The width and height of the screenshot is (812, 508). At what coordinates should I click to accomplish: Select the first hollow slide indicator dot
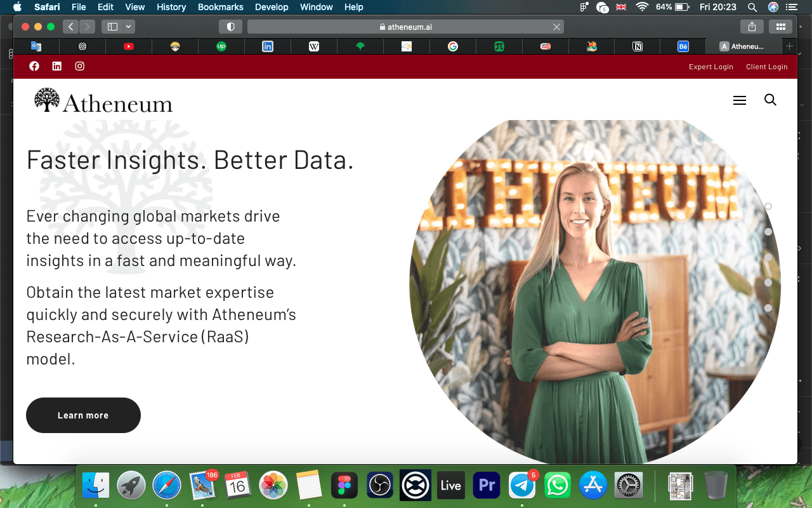tap(768, 206)
